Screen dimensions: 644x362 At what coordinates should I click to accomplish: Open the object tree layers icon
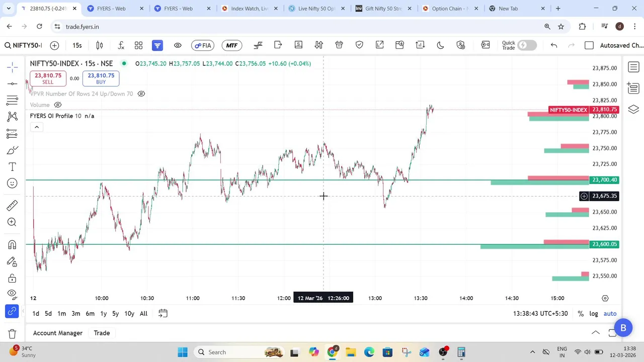tap(633, 109)
